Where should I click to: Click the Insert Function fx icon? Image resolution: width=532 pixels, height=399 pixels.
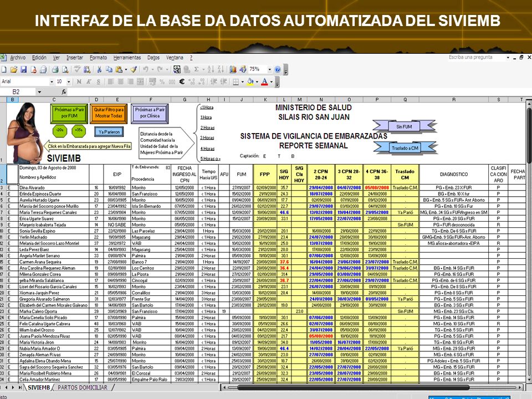pyautogui.click(x=64, y=92)
